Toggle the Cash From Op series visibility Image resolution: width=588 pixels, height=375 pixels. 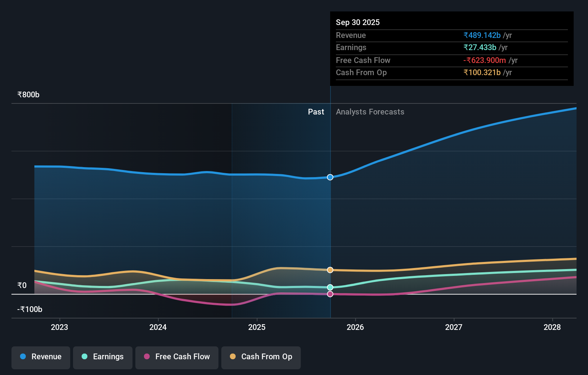click(x=261, y=357)
